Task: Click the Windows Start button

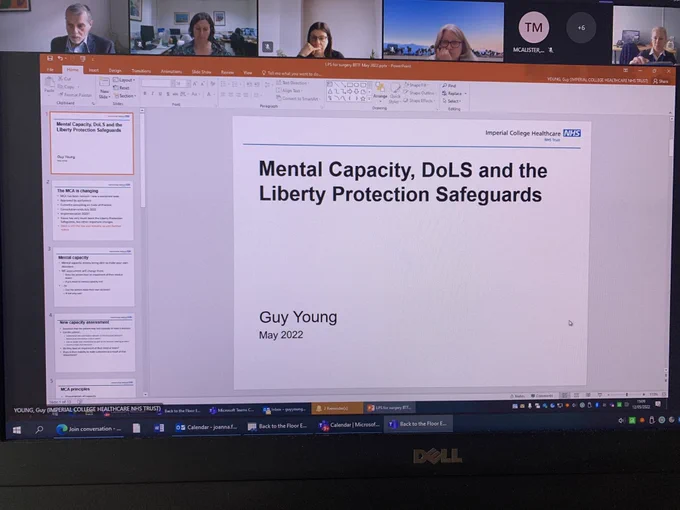Action: click(x=17, y=430)
